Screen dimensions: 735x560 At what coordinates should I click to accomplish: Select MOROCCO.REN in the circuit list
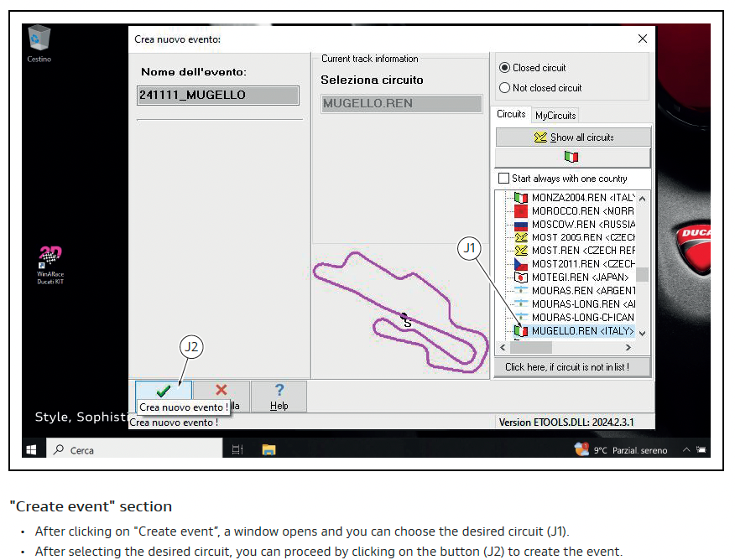coord(582,211)
